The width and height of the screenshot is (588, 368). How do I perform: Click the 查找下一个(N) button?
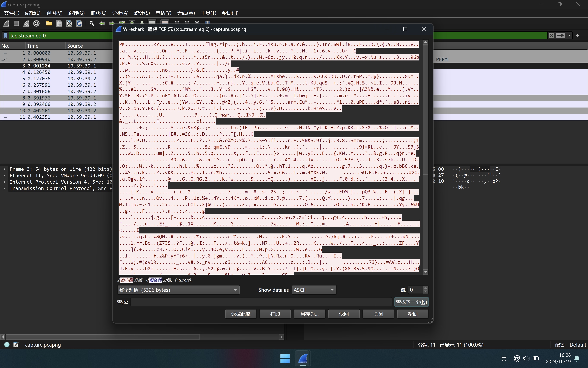coord(411,302)
